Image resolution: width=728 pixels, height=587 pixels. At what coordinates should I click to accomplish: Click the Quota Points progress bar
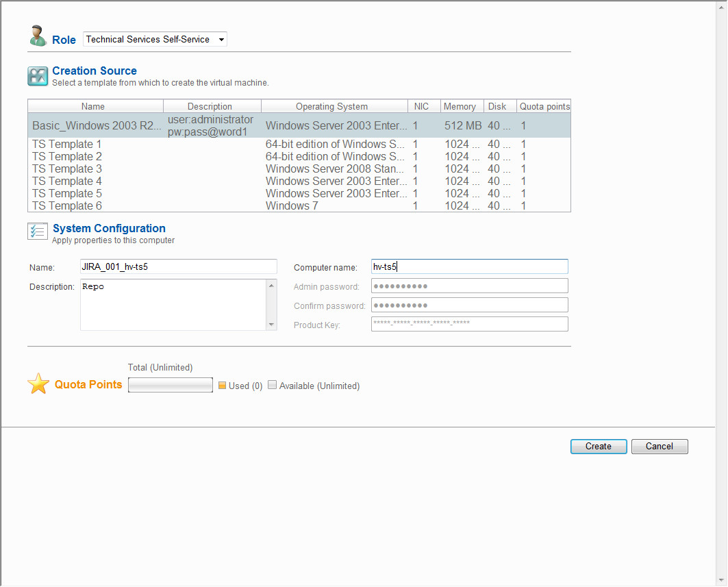171,386
